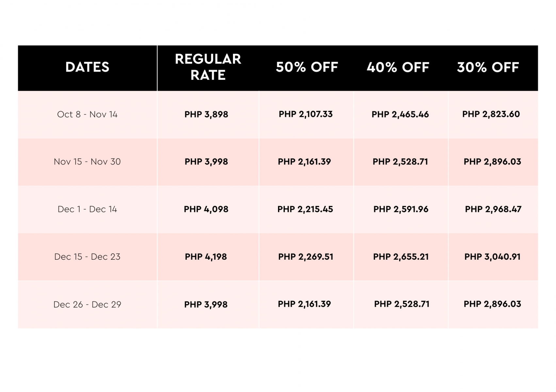The height and width of the screenshot is (392, 556).
Task: Click the PHP 3,040.91 price cell
Action: [x=492, y=257]
